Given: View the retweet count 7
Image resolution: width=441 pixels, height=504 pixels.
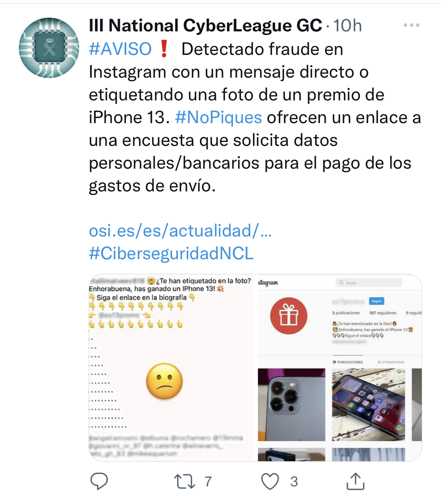Looking at the screenshot, I should click(208, 482).
